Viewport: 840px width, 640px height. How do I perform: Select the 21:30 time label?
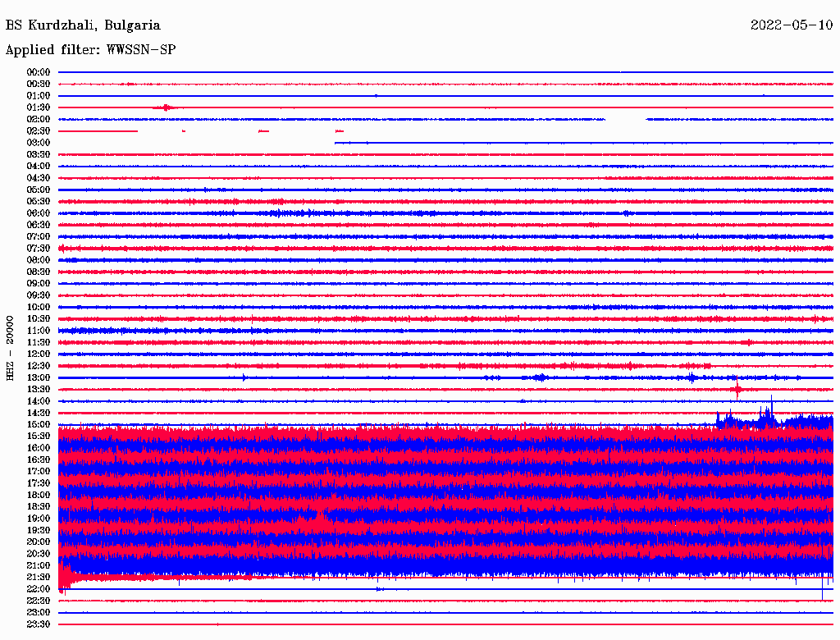click(39, 578)
